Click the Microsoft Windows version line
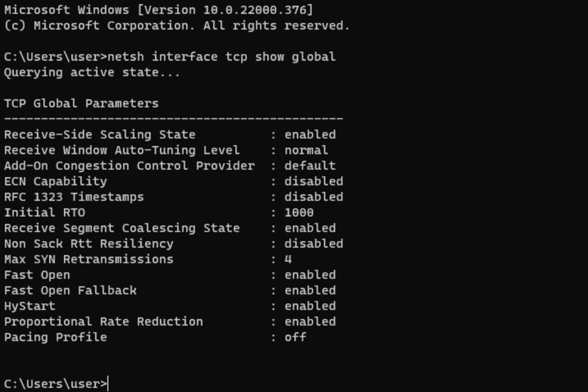This screenshot has height=392, width=588. coord(158,10)
